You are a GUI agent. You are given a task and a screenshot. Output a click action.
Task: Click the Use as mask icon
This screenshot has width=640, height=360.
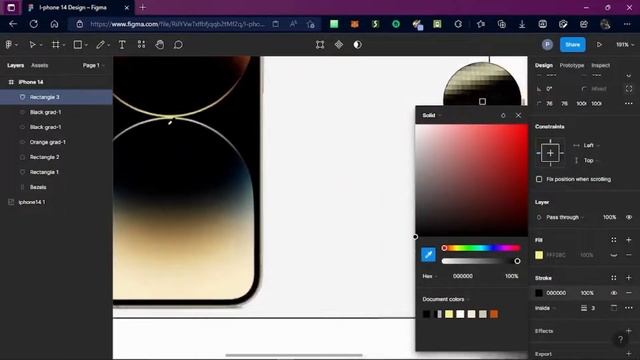coord(358,45)
